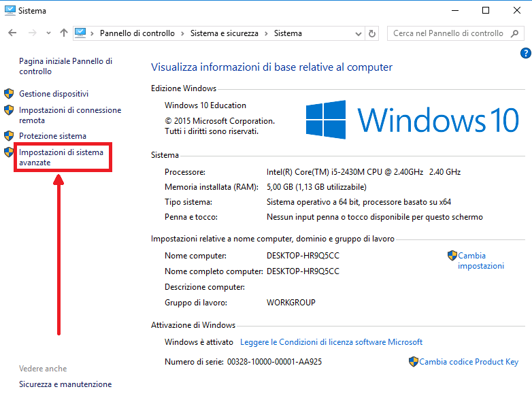Select the Sistema breadcrumb item
532x402 pixels.
288,33
